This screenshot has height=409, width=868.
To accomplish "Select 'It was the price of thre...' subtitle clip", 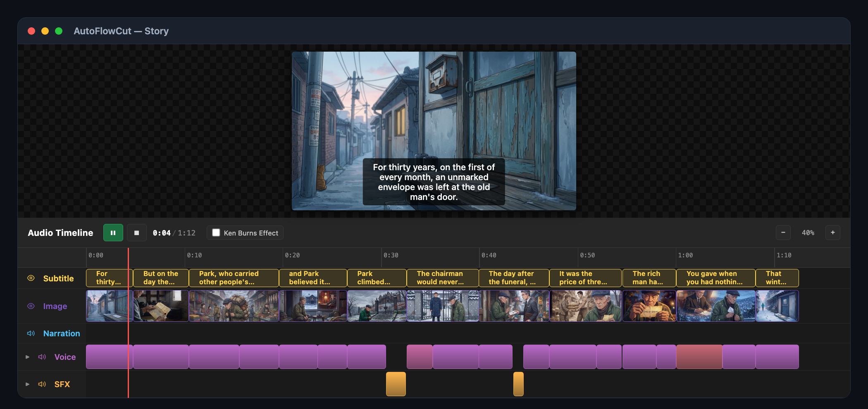I will click(585, 278).
